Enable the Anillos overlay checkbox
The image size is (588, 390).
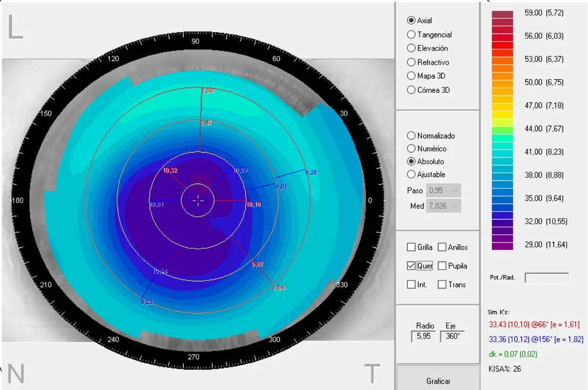pyautogui.click(x=442, y=247)
